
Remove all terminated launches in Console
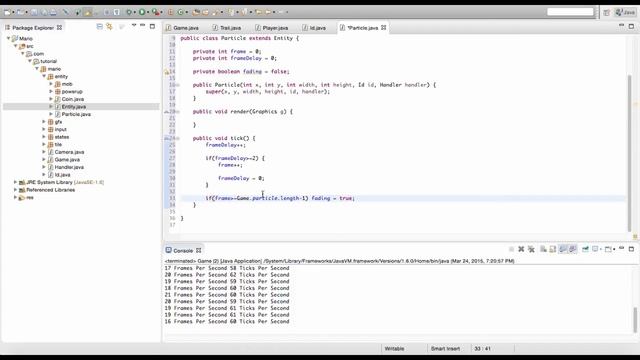tap(531, 249)
